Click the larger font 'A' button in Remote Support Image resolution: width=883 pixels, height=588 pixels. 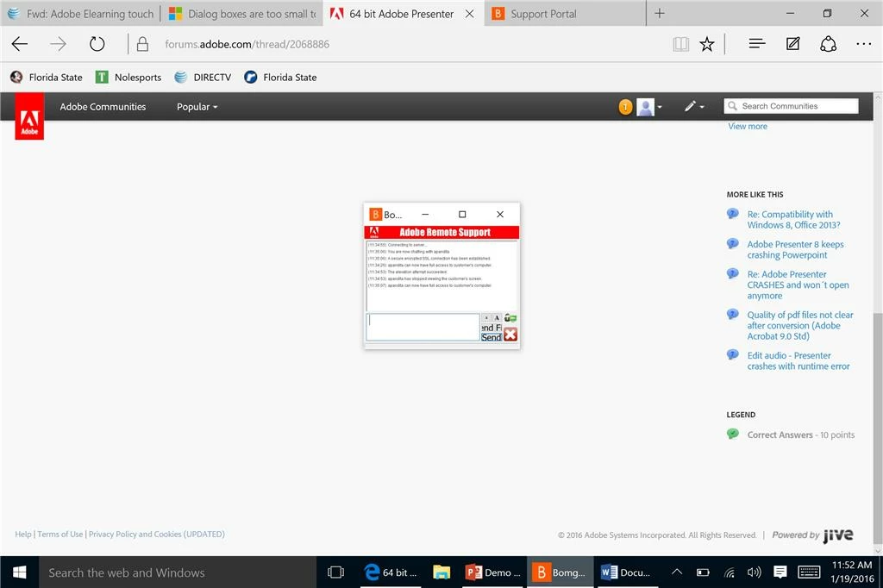tap(497, 317)
